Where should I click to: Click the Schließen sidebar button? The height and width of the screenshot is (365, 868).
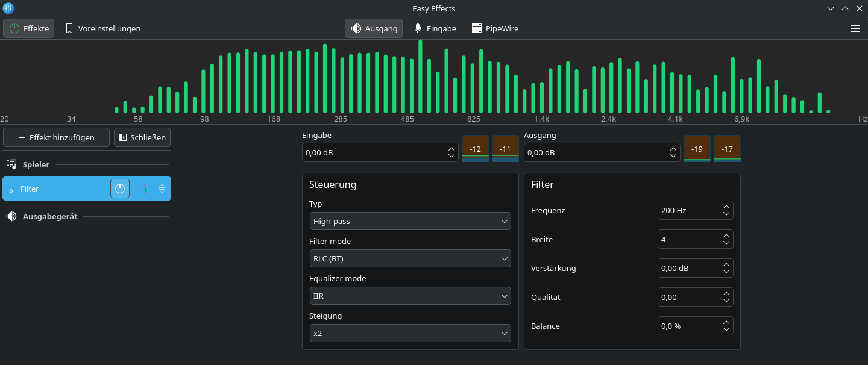tap(142, 137)
